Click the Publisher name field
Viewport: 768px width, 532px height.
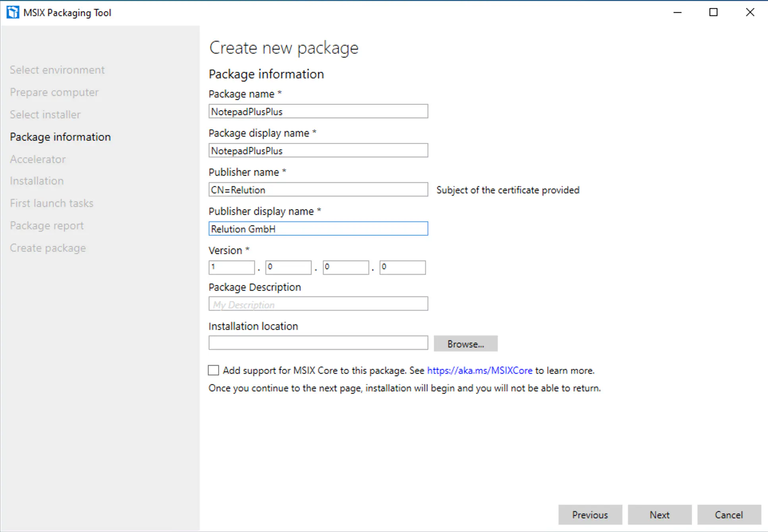(x=318, y=189)
